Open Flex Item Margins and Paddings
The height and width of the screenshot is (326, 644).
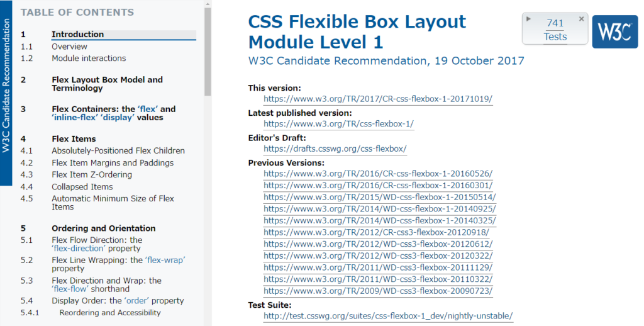(113, 163)
